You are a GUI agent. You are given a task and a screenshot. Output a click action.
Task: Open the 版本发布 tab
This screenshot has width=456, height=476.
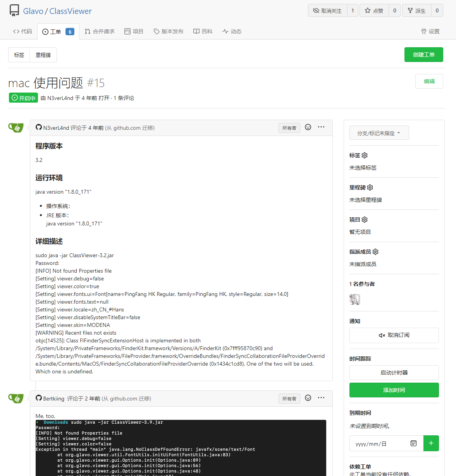[168, 31]
